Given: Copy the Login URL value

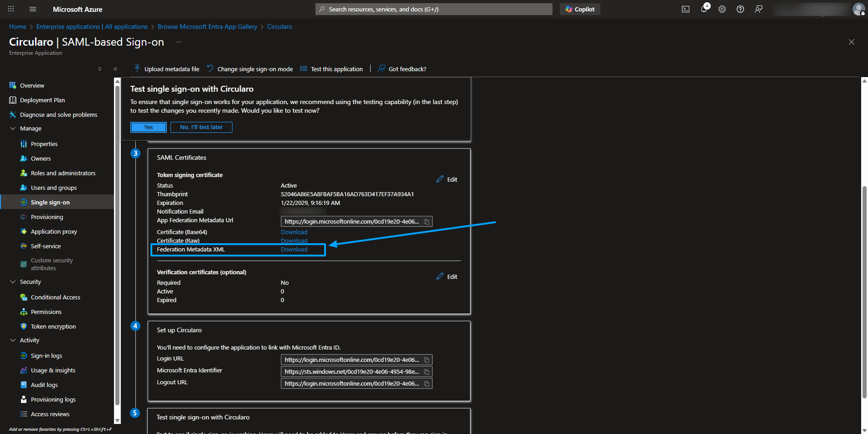Looking at the screenshot, I should point(427,360).
